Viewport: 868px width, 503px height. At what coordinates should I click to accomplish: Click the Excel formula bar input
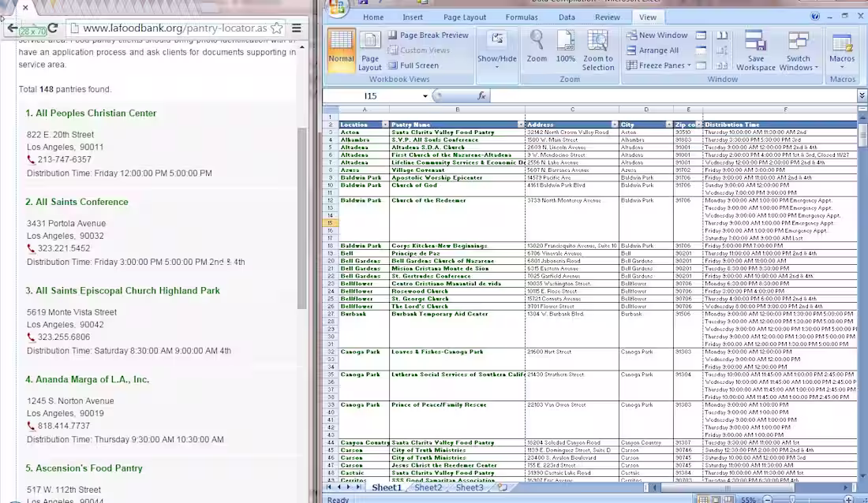coord(674,95)
